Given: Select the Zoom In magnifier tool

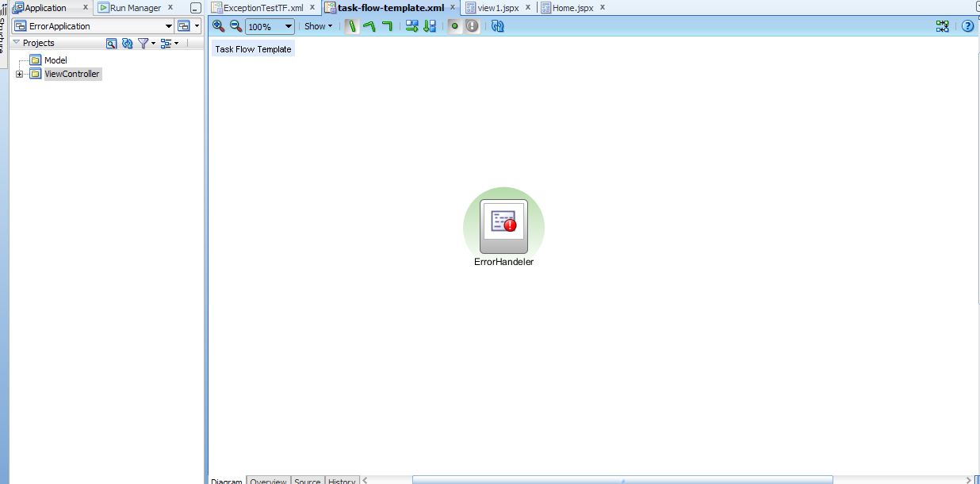Looking at the screenshot, I should [x=218, y=26].
